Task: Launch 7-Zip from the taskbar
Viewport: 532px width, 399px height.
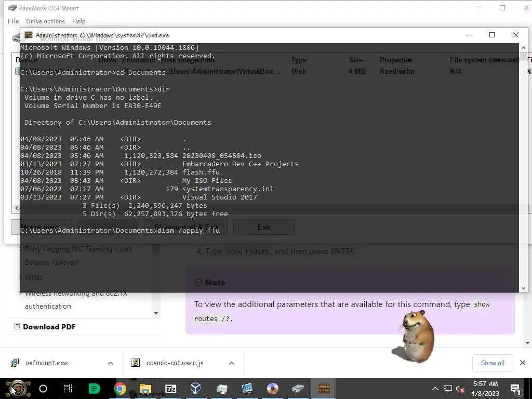Action: pyautogui.click(x=170, y=389)
